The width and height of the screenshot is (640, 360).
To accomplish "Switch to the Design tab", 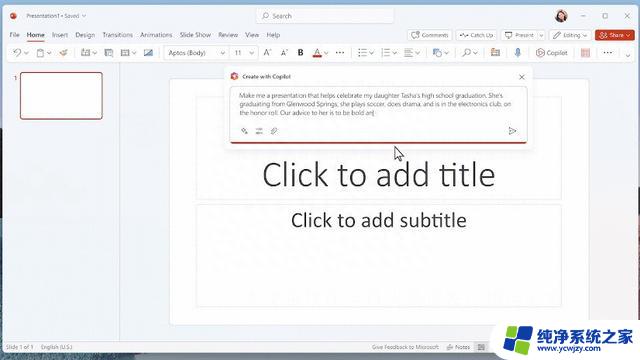I will click(x=85, y=35).
